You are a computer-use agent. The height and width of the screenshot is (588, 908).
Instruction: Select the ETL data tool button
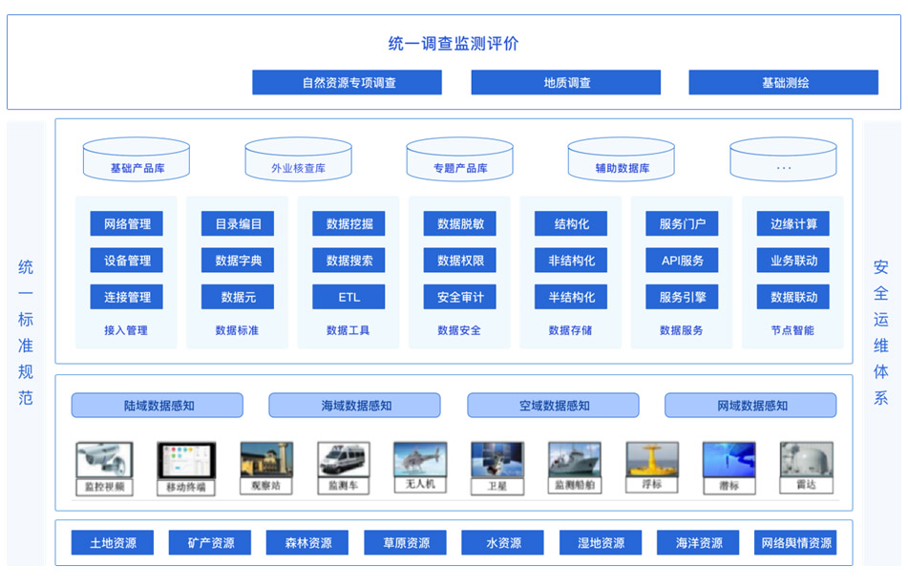tap(348, 297)
